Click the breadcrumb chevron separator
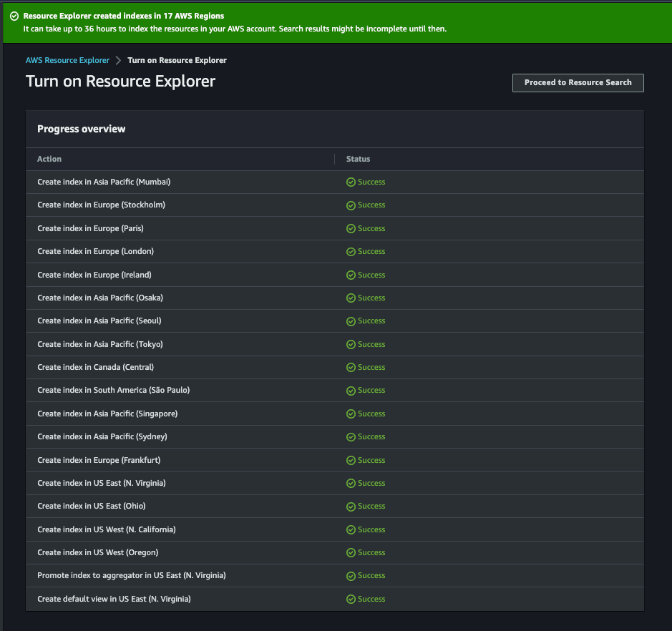 118,60
